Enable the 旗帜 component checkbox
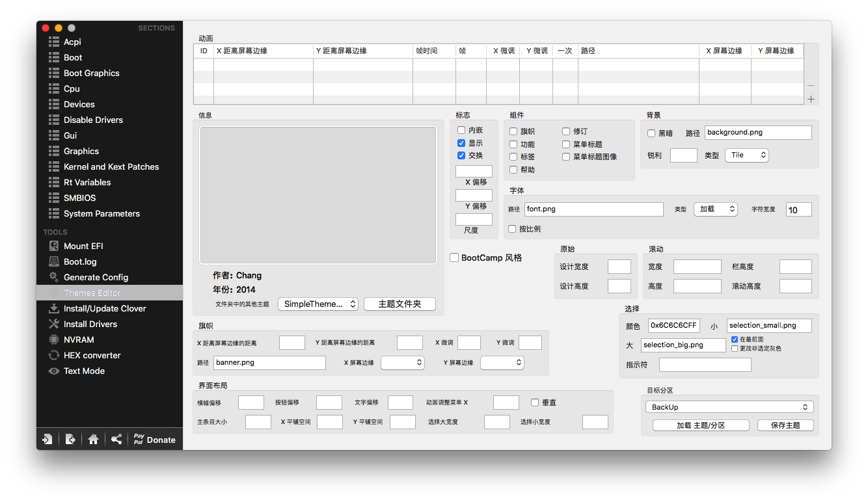The height and width of the screenshot is (502, 868). tap(513, 131)
